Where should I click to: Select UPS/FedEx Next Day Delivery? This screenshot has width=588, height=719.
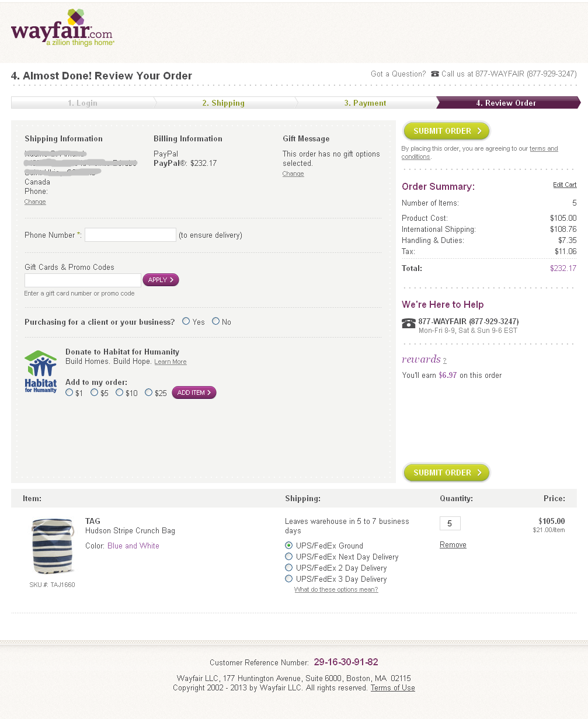tap(288, 557)
